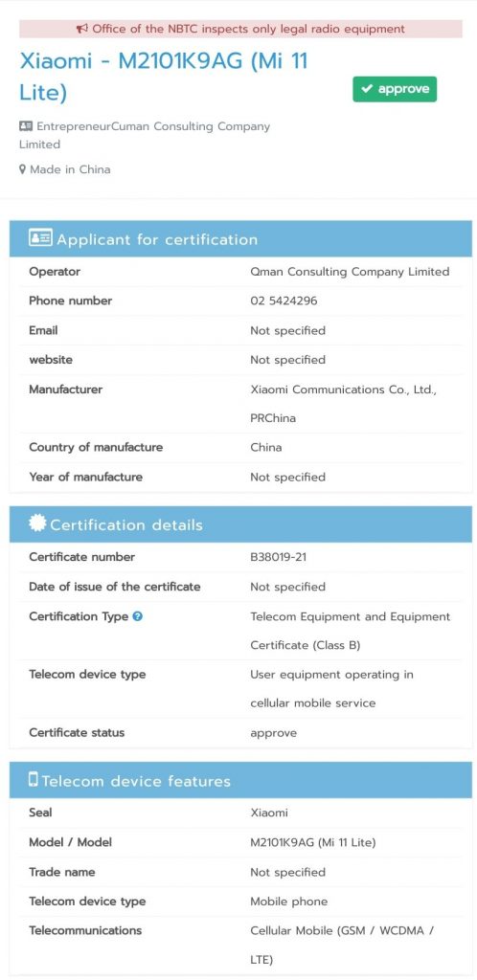Click certificate number B38019-21
477x980 pixels.
click(x=278, y=557)
